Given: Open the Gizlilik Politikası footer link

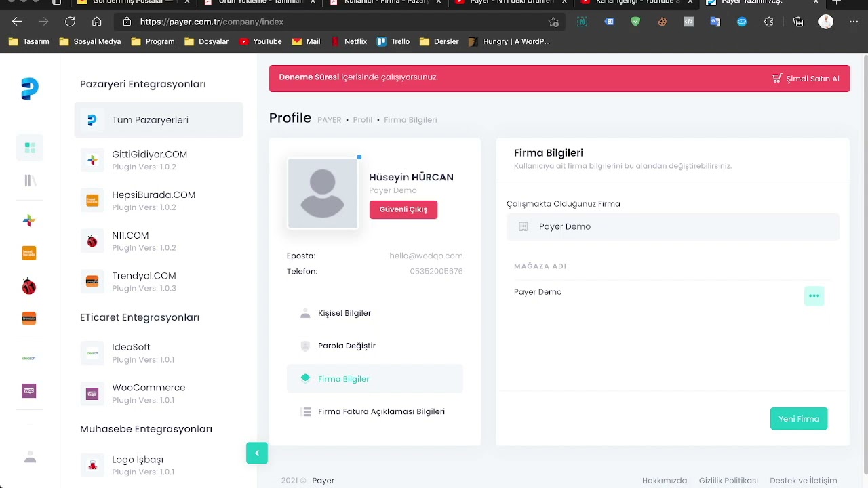Looking at the screenshot, I should pyautogui.click(x=728, y=481).
